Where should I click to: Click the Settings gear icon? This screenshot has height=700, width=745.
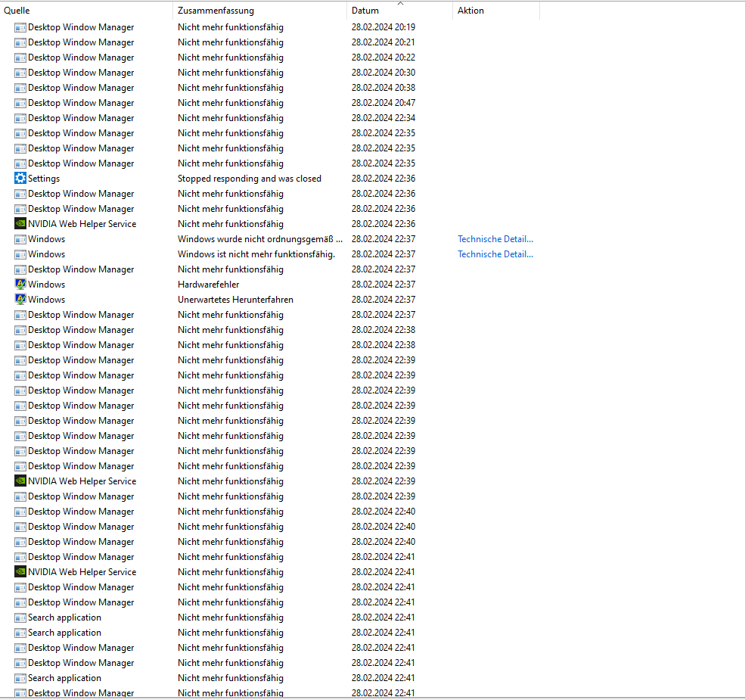[20, 179]
